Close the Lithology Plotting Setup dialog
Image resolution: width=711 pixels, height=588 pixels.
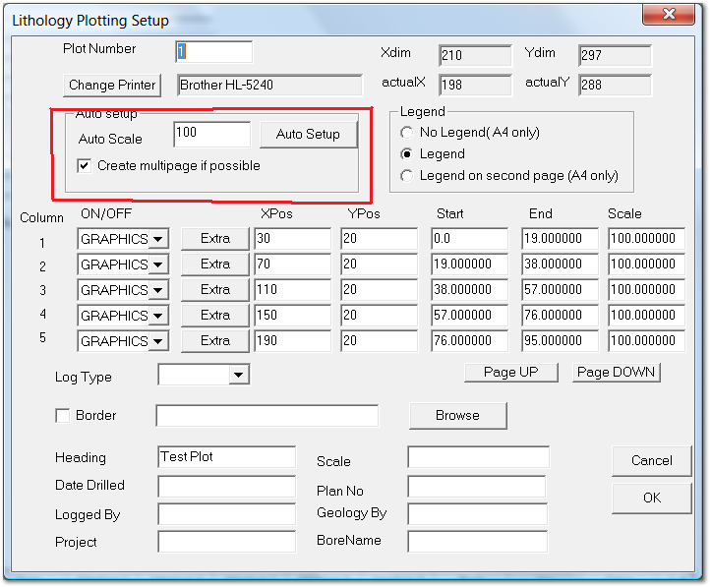[668, 15]
